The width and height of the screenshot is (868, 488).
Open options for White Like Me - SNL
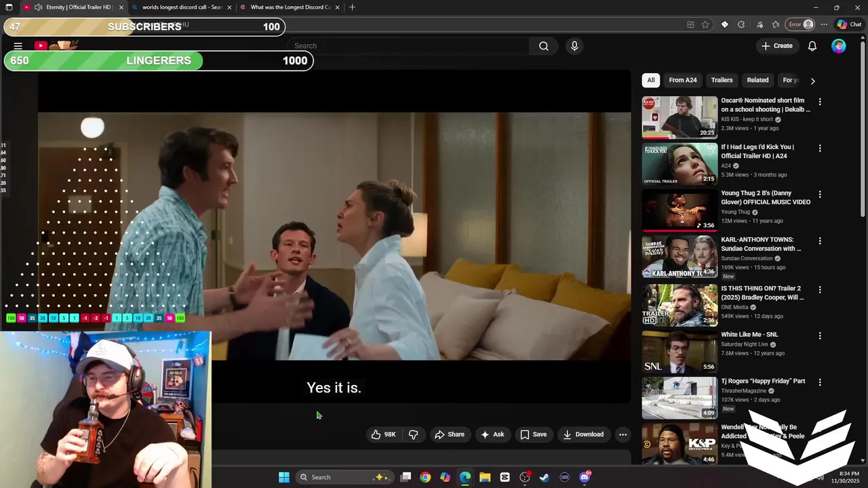point(820,335)
